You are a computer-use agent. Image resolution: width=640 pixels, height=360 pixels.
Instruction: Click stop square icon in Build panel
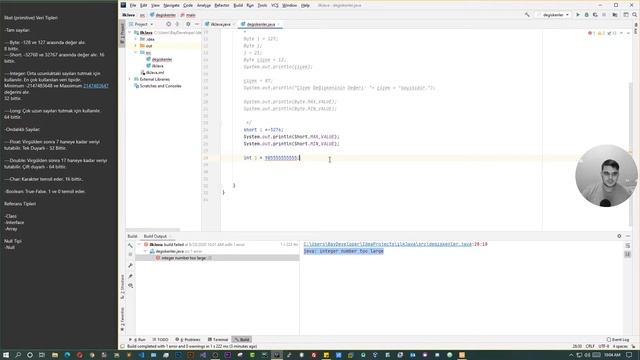(130, 254)
